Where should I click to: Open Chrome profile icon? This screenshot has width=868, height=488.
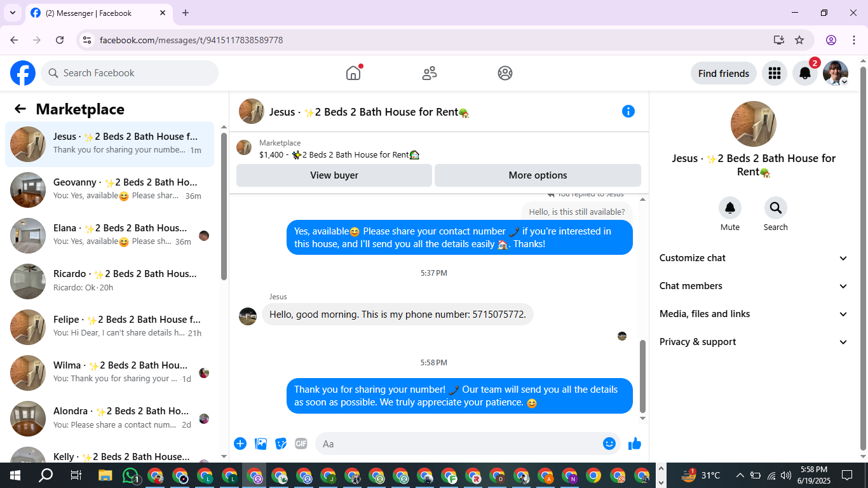[831, 40]
